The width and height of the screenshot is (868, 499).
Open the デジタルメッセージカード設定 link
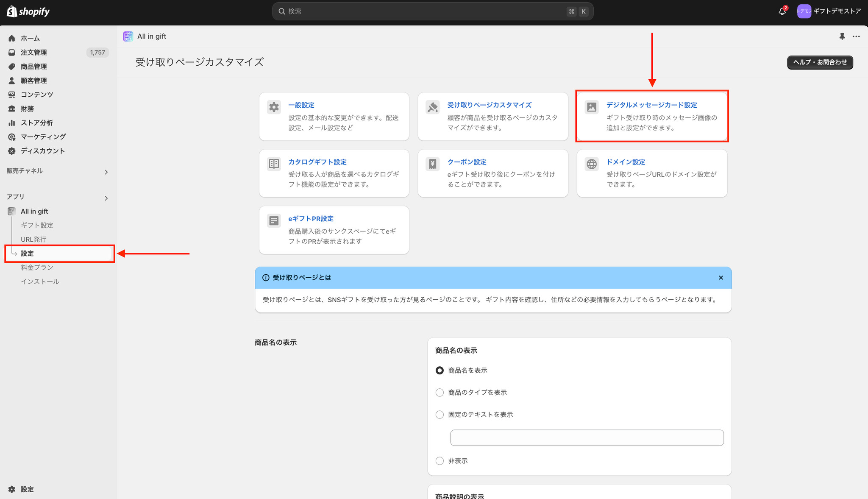click(x=651, y=105)
